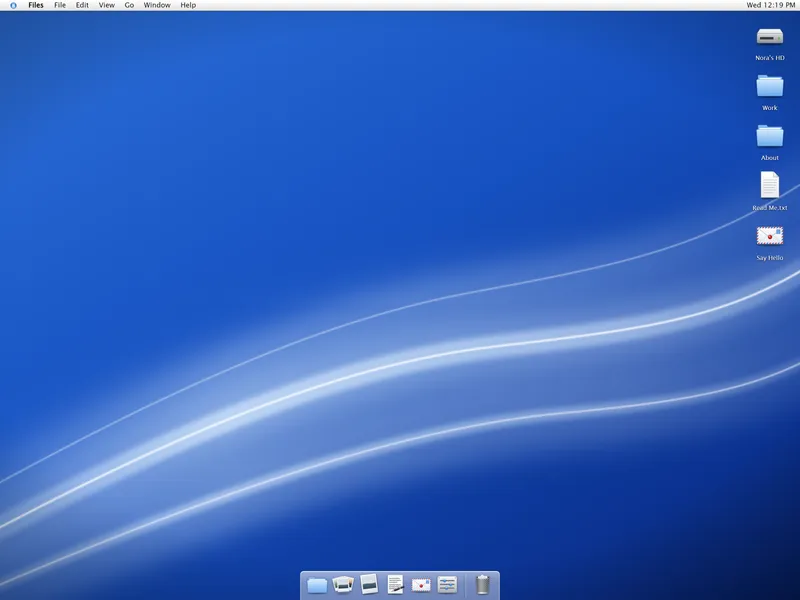
Task: Click the Trash can in the dock
Action: click(x=483, y=585)
